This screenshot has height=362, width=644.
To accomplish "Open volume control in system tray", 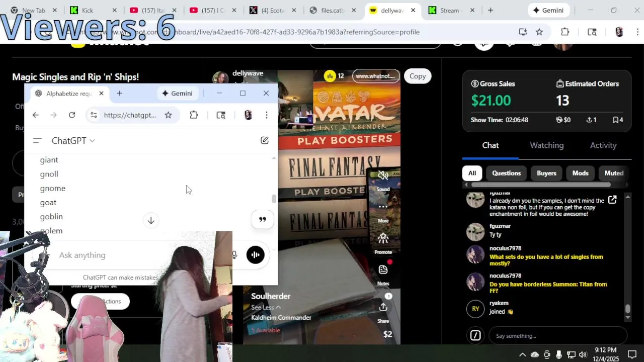I will 583,354.
